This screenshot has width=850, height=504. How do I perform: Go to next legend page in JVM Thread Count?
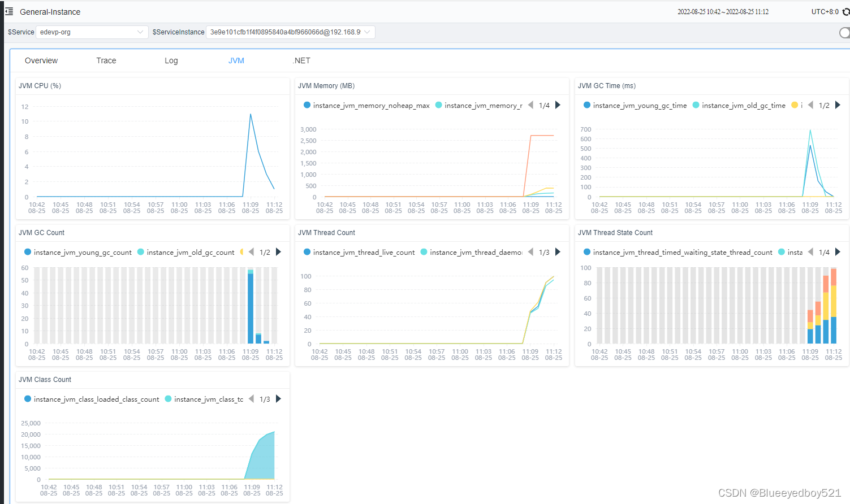[x=558, y=252]
